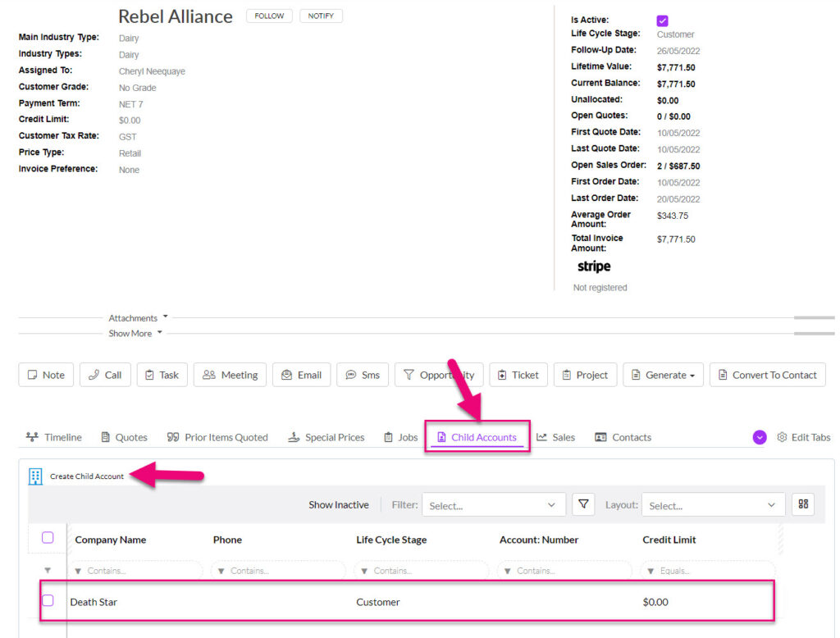The height and width of the screenshot is (638, 840).
Task: Click the row filter funnel icon under the header checkbox
Action: (x=48, y=571)
